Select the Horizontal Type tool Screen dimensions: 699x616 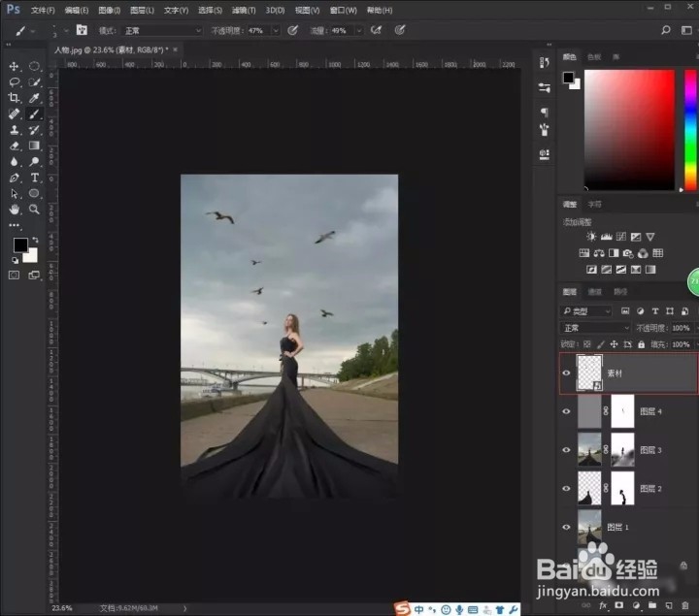[34, 178]
